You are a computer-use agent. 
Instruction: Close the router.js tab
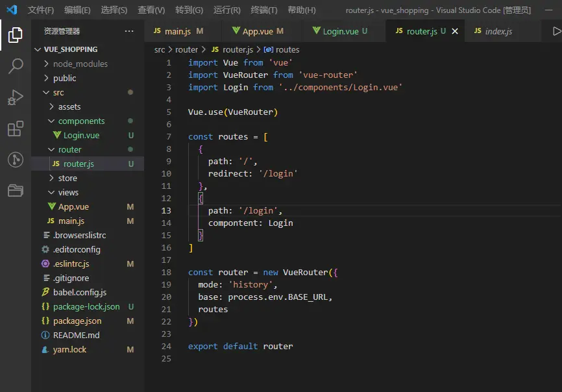(x=455, y=31)
